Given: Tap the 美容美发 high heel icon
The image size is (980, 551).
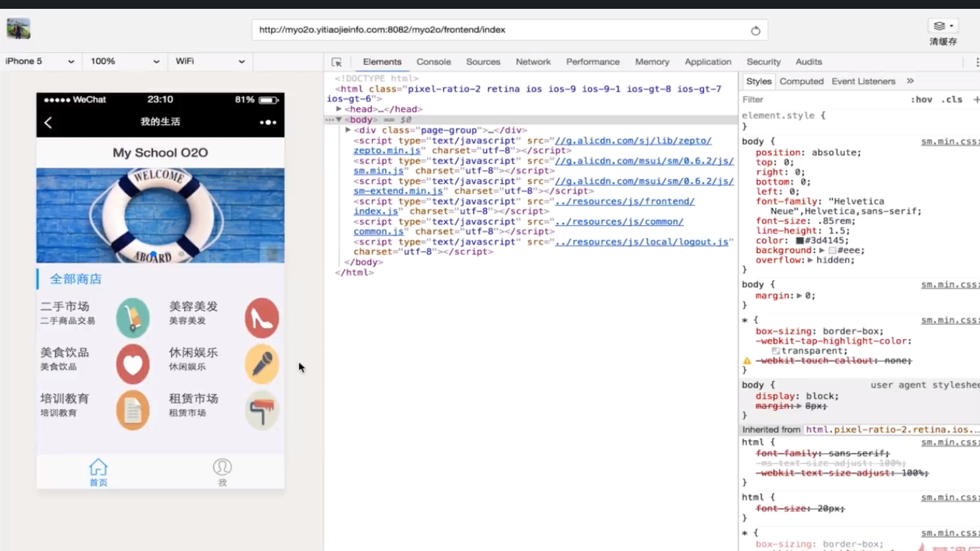Looking at the screenshot, I should coord(261,318).
